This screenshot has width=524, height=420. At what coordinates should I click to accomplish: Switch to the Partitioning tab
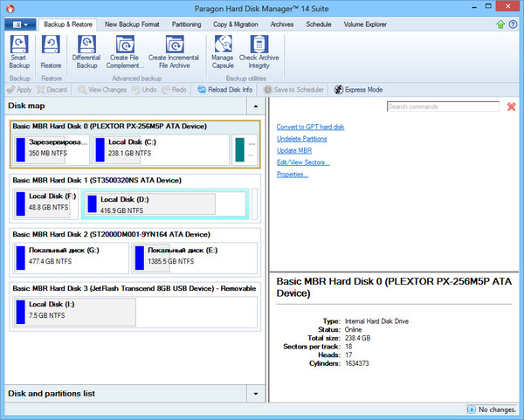(185, 24)
